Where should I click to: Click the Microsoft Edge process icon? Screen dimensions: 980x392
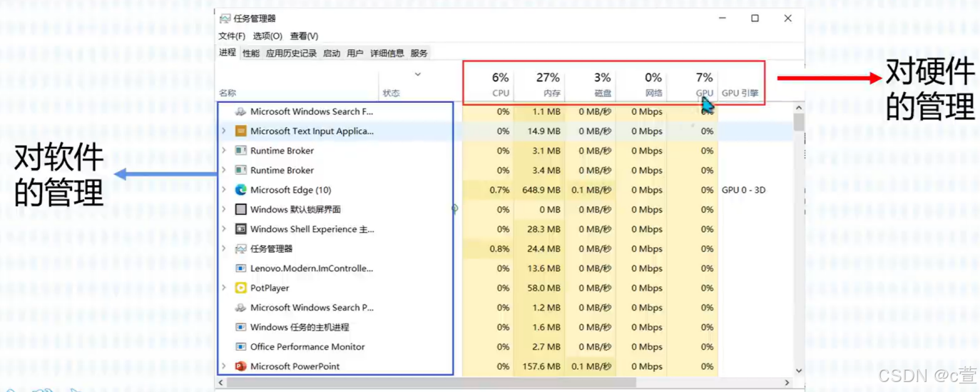(x=241, y=190)
